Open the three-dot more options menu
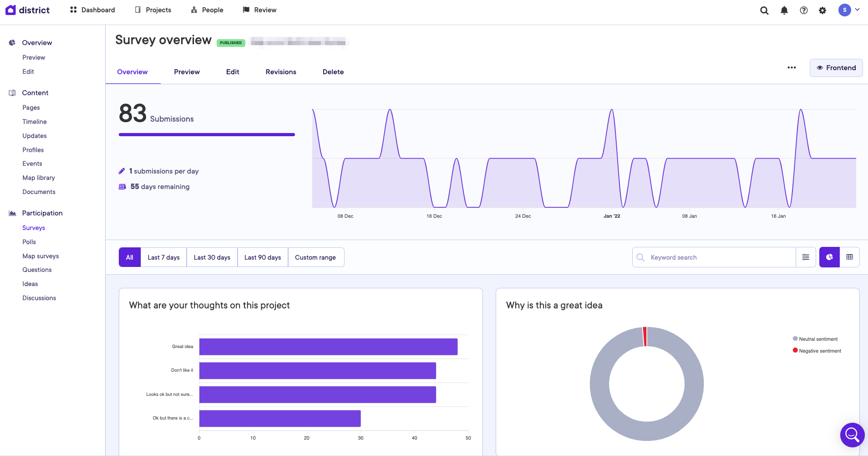 point(792,67)
